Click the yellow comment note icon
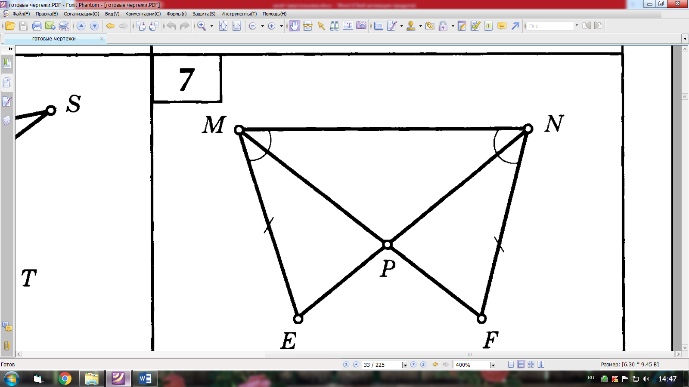Viewport: 689px width, 387px height. 502,26
